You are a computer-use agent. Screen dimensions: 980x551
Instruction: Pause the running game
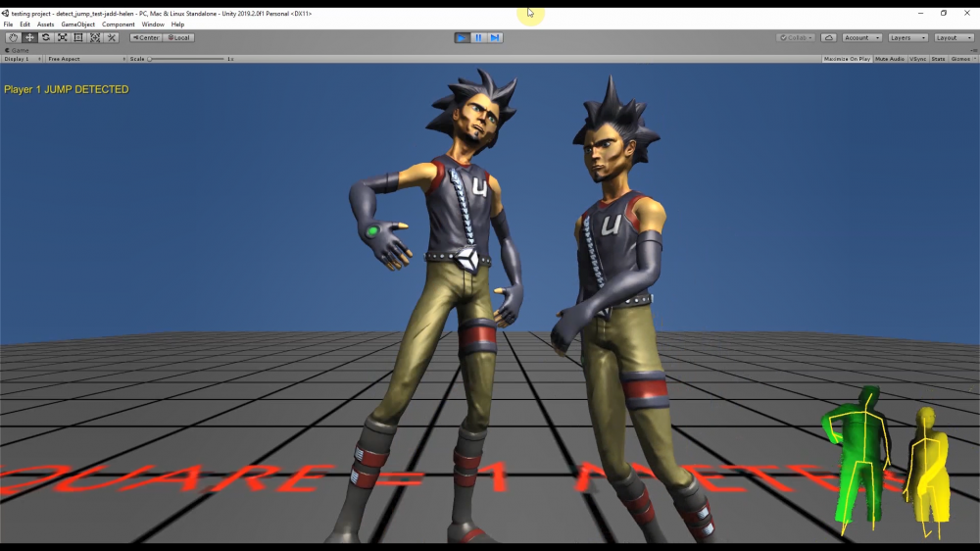[x=479, y=37]
